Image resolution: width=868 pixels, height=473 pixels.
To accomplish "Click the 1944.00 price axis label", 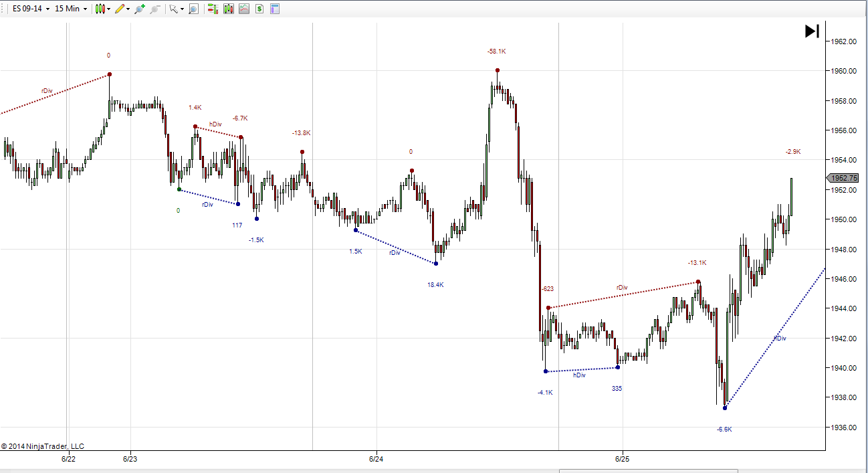I will click(x=843, y=308).
